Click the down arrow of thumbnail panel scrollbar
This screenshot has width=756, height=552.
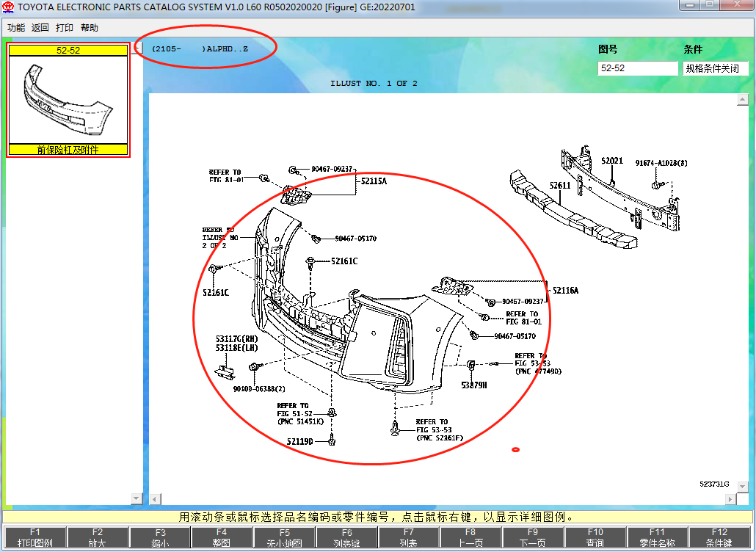(137, 498)
